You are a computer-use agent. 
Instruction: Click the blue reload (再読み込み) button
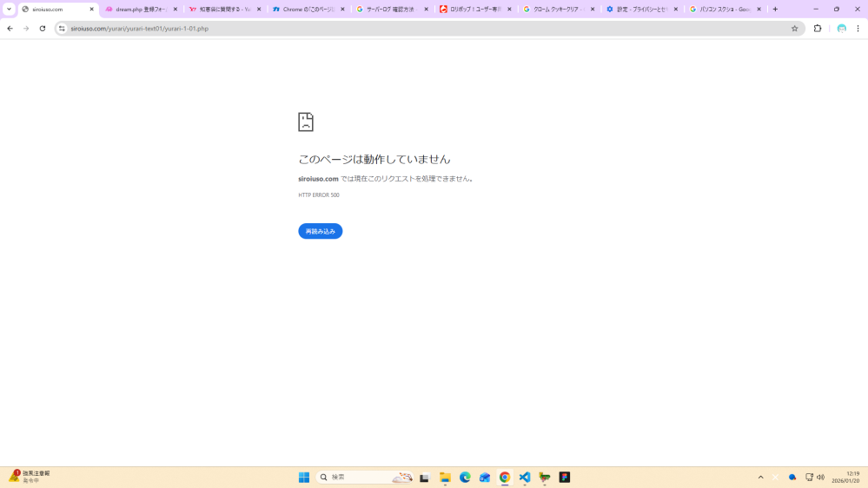point(320,231)
